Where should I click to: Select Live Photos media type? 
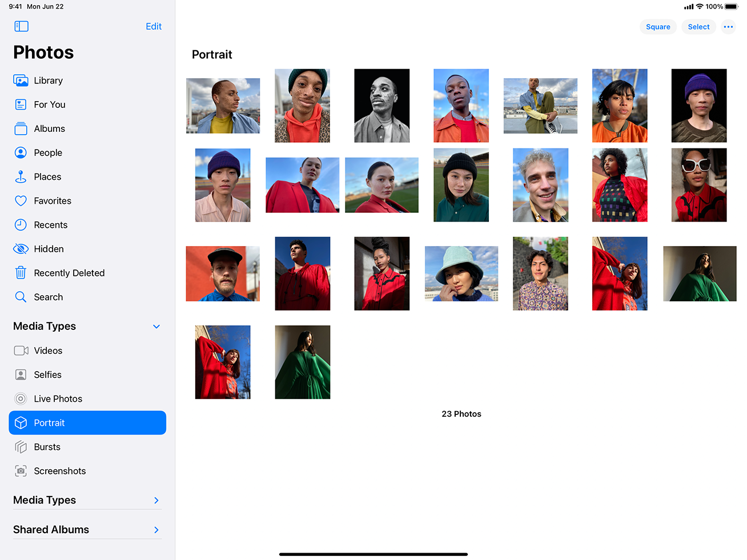pyautogui.click(x=87, y=398)
